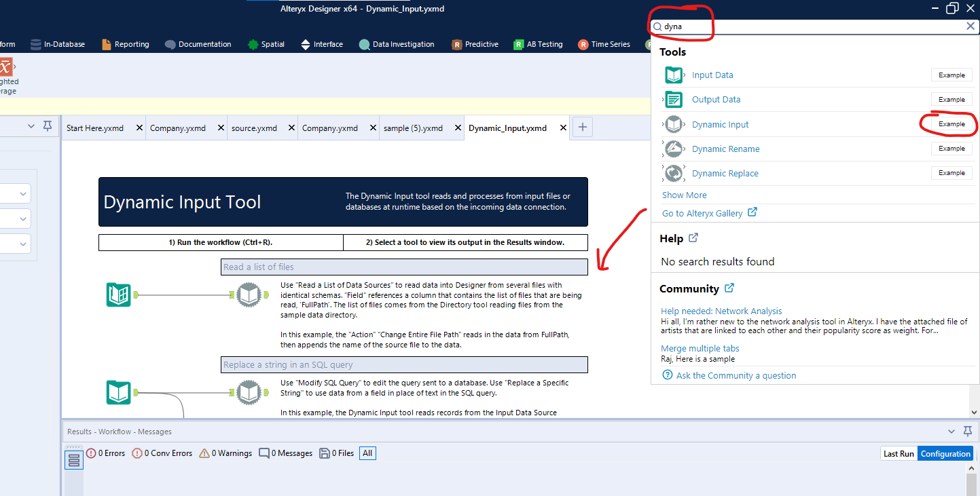The image size is (980, 496).
Task: Select the Output Data tool icon
Action: point(674,99)
